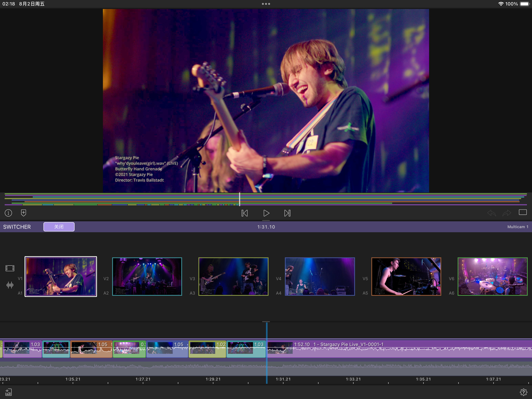532x399 pixels.
Task: Click the undo arrow
Action: pos(491,213)
